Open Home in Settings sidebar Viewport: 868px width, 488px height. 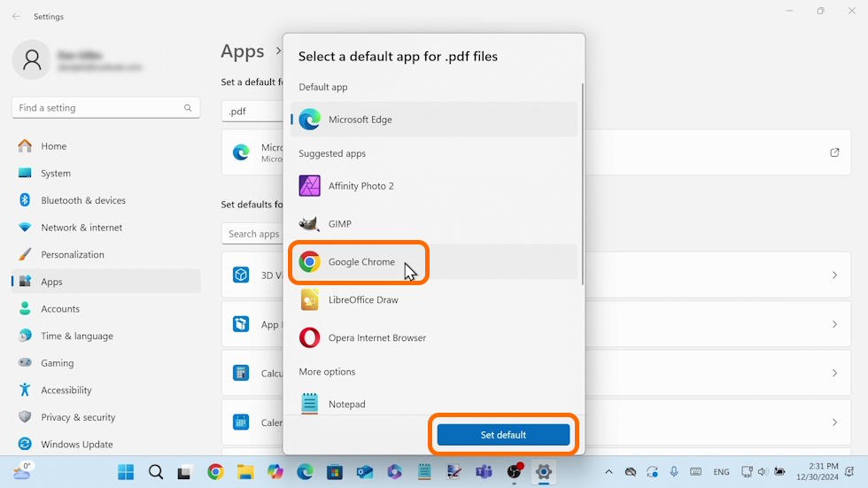(x=105, y=146)
